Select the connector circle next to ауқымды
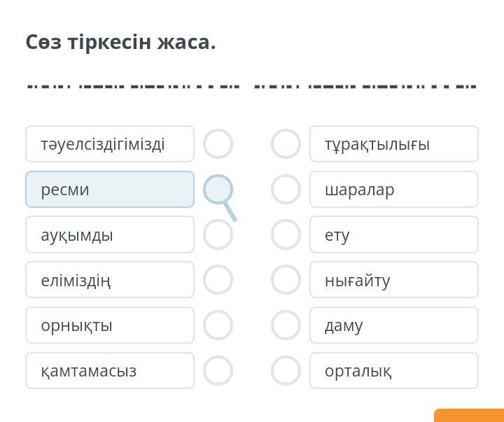Viewport: 504px width, 422px height. [x=218, y=234]
